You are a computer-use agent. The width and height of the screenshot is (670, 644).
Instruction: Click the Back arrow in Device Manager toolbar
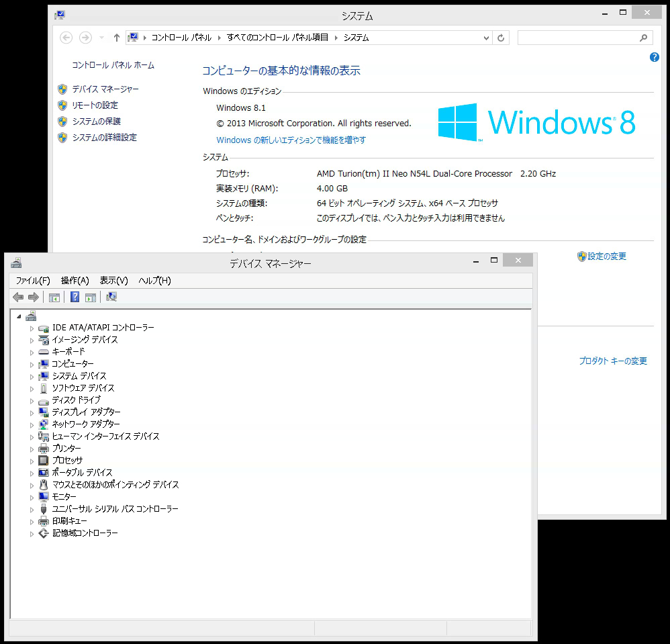[x=18, y=297]
